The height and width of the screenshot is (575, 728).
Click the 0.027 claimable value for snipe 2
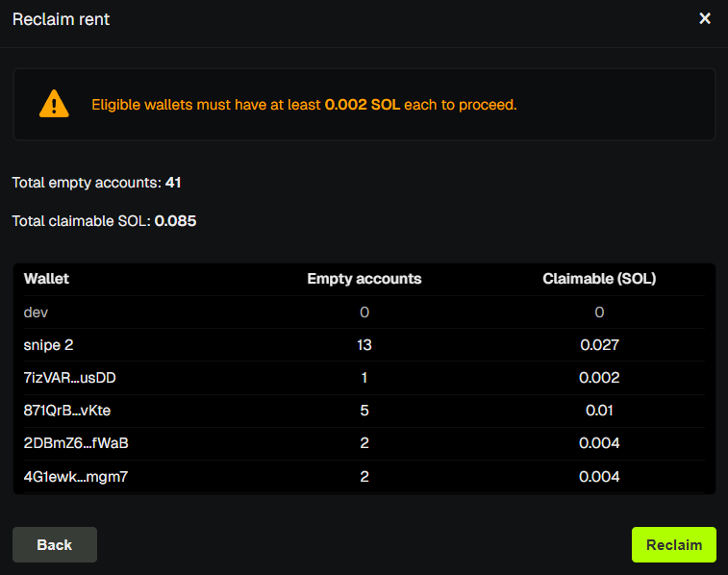tap(599, 345)
